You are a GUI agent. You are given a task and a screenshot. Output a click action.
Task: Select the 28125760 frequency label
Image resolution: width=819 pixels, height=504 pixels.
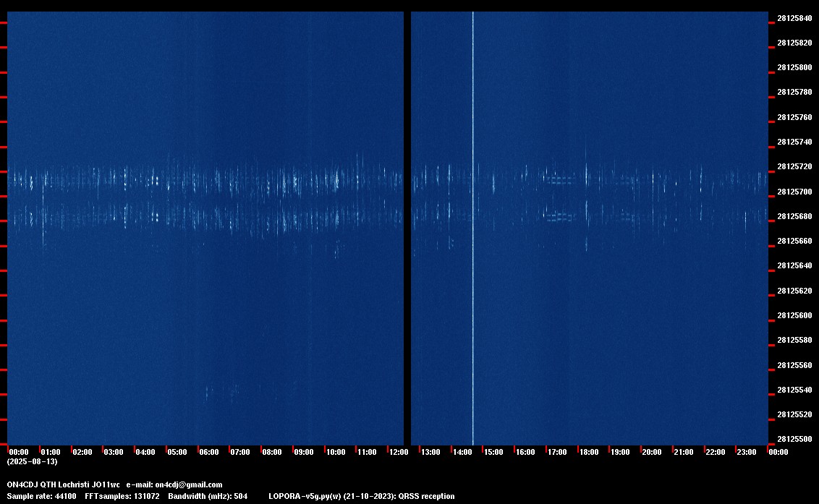coord(794,118)
